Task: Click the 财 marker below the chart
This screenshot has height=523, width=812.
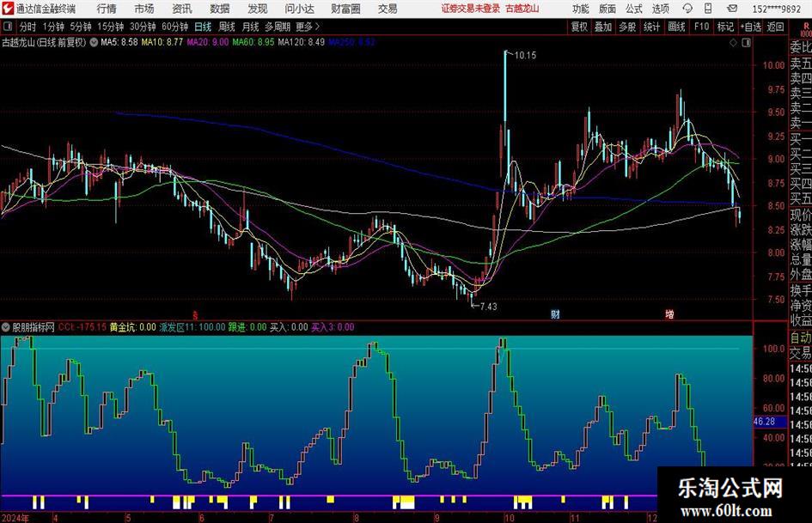Action: coord(555,313)
